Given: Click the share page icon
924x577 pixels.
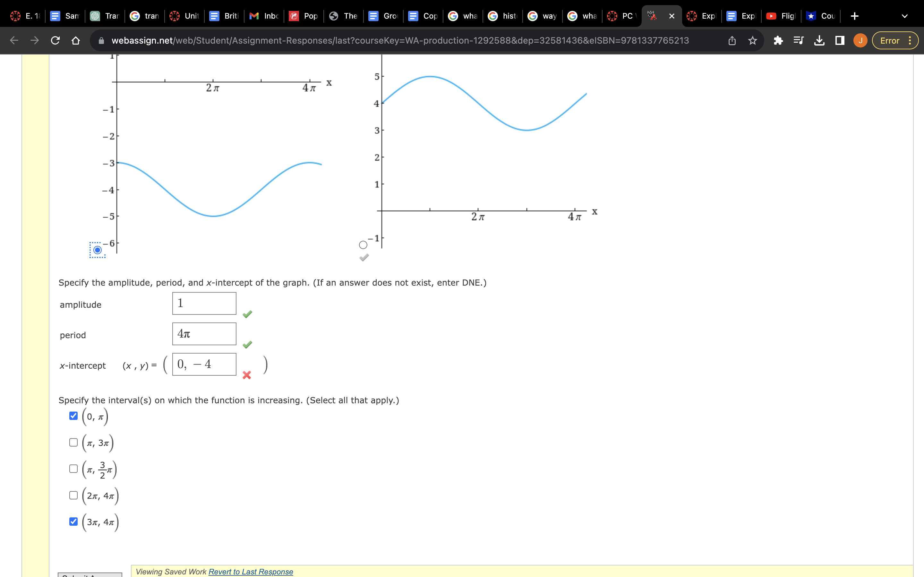Looking at the screenshot, I should (x=732, y=40).
